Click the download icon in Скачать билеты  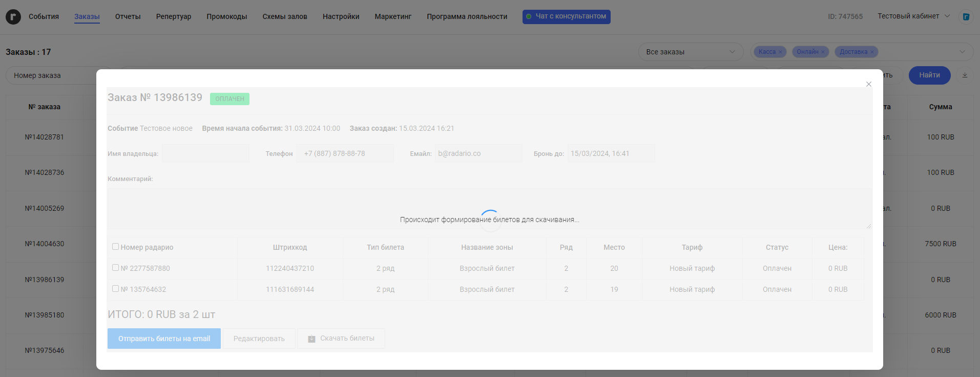311,339
